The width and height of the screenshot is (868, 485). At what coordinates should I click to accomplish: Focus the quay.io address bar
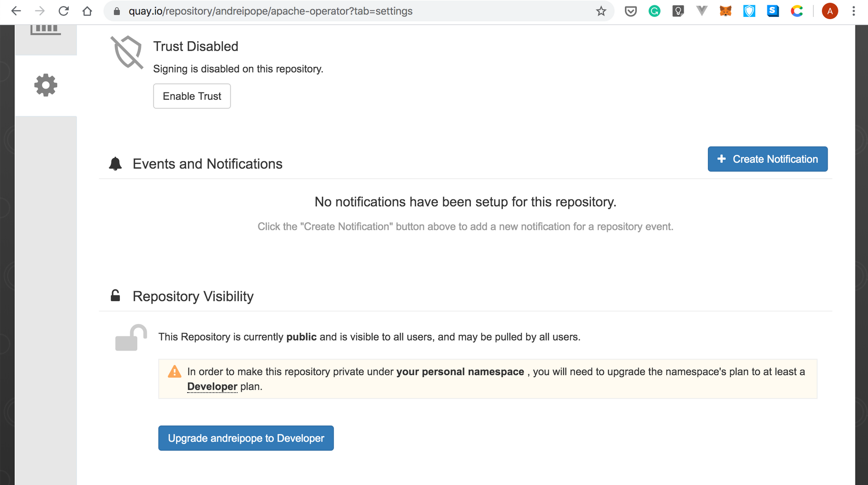[347, 11]
